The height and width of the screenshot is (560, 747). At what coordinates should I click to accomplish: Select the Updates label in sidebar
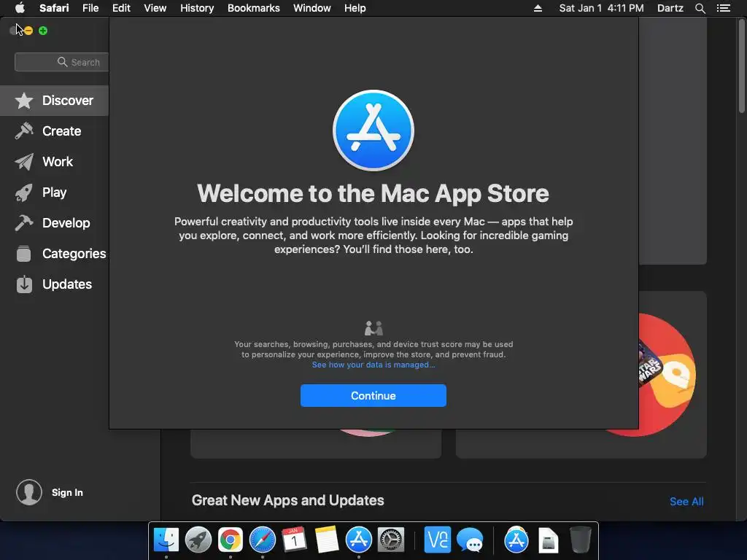click(67, 284)
